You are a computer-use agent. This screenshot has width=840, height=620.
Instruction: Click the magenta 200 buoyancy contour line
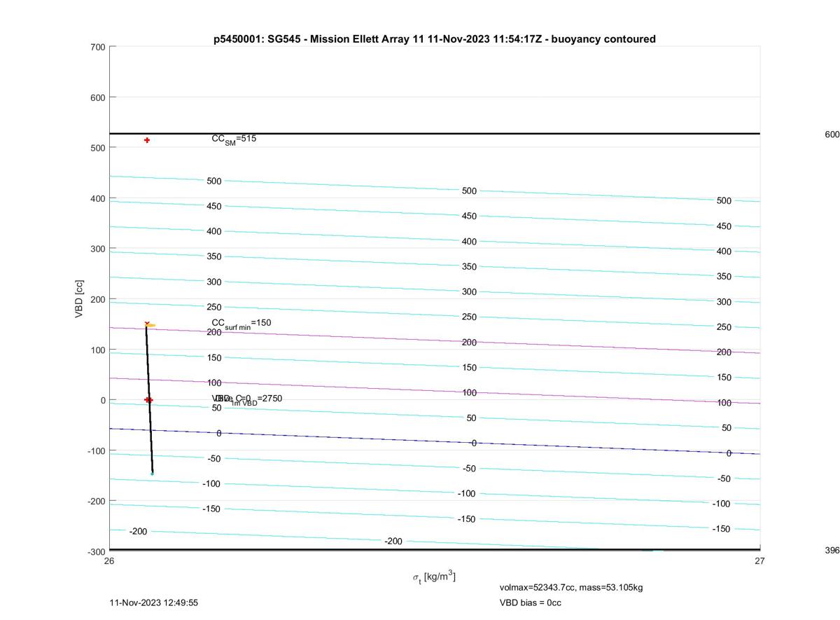point(434,340)
